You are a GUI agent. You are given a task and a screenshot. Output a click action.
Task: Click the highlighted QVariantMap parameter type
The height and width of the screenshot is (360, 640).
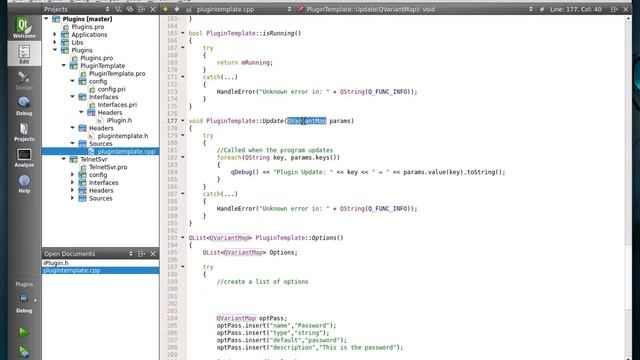pyautogui.click(x=307, y=121)
